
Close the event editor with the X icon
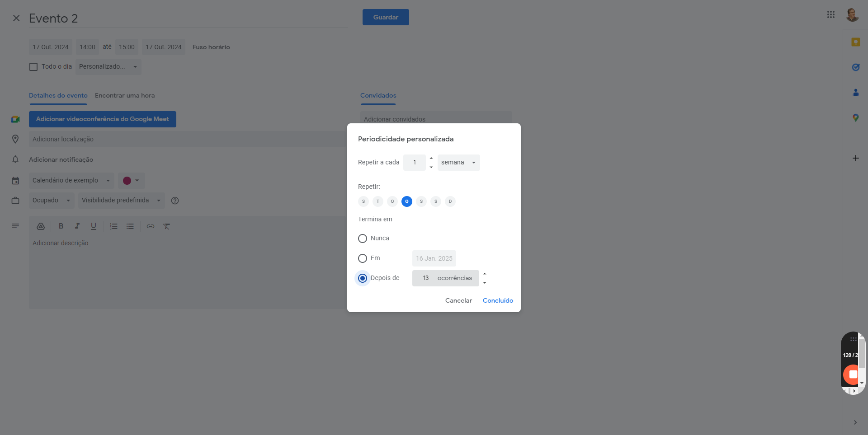click(16, 18)
